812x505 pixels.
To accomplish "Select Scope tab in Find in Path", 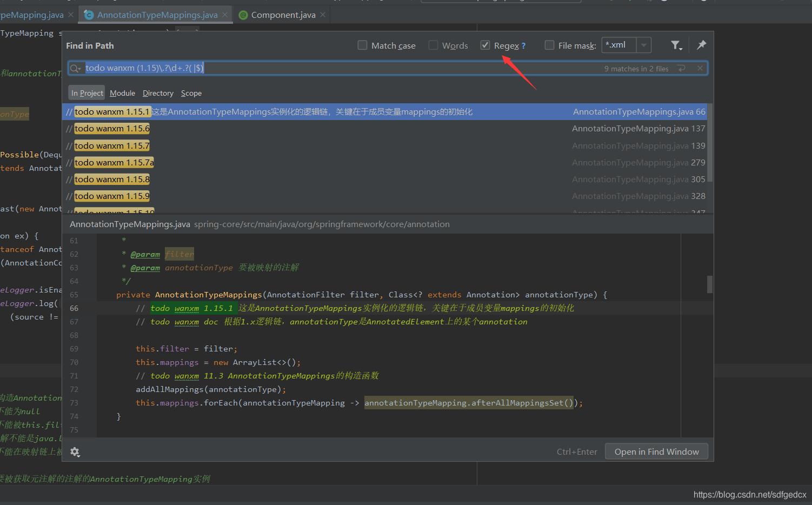I will click(x=191, y=93).
